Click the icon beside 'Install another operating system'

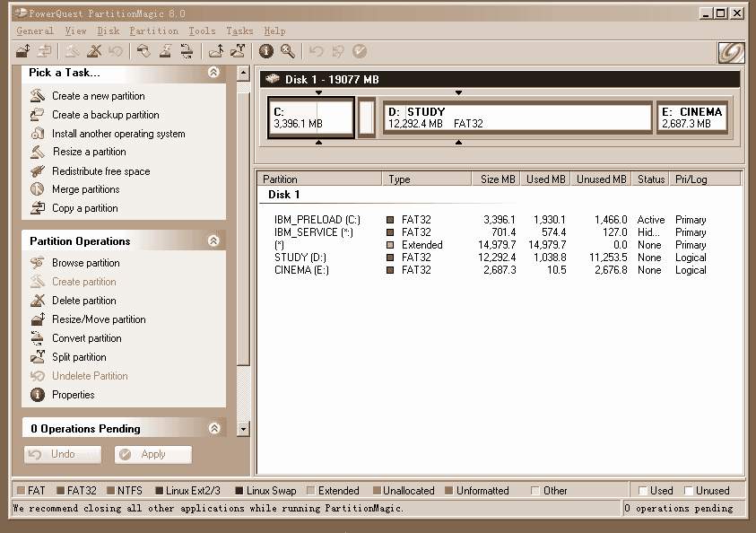(38, 133)
